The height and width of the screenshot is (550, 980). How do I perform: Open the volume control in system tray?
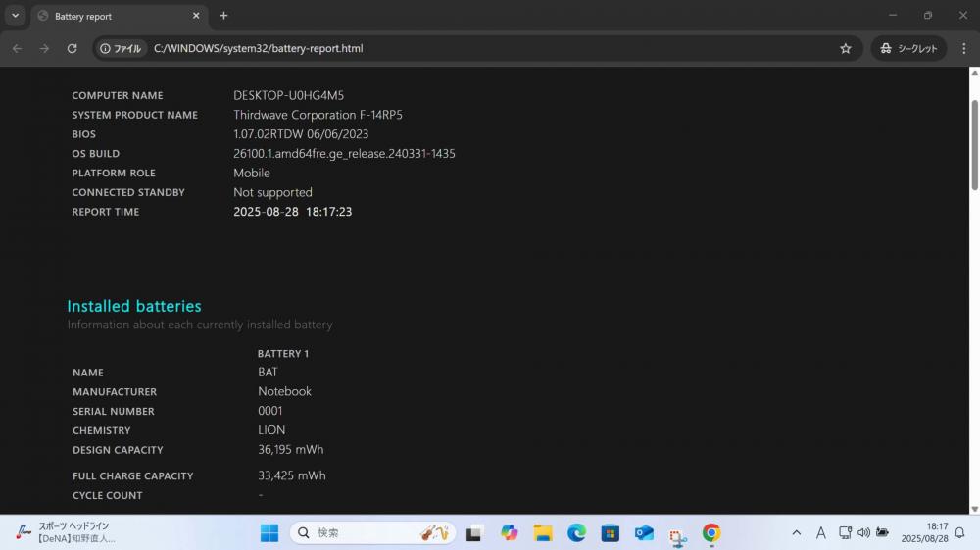863,533
